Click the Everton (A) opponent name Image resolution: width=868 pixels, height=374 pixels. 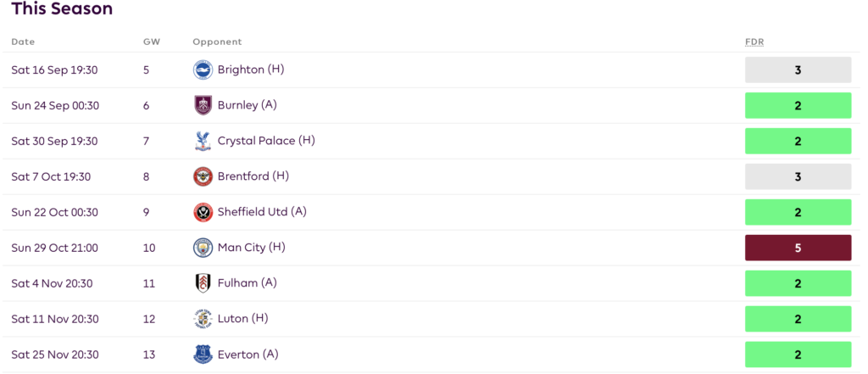[x=248, y=354]
